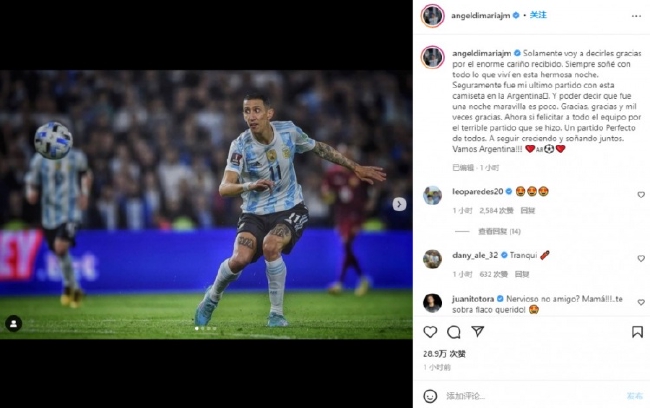Like the post with the heart icon
The height and width of the screenshot is (408, 650).
(430, 332)
